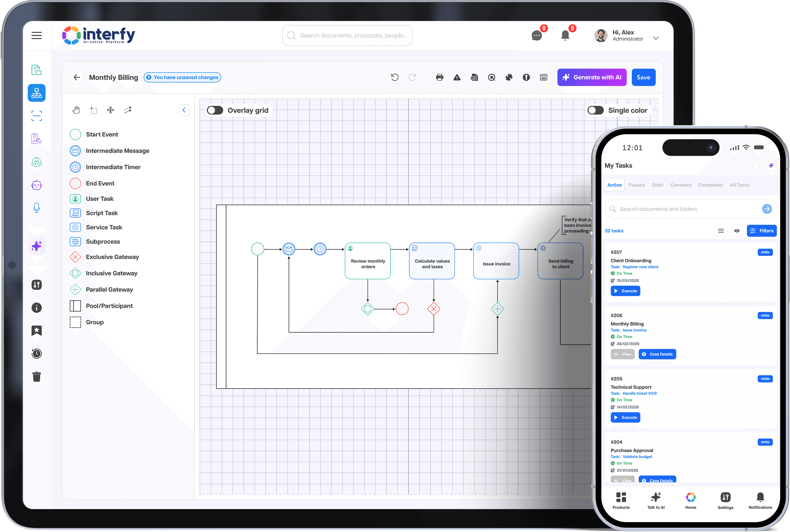This screenshot has height=532, width=790.
Task: Open the keyboard shortcuts toolbar icon
Action: point(543,77)
